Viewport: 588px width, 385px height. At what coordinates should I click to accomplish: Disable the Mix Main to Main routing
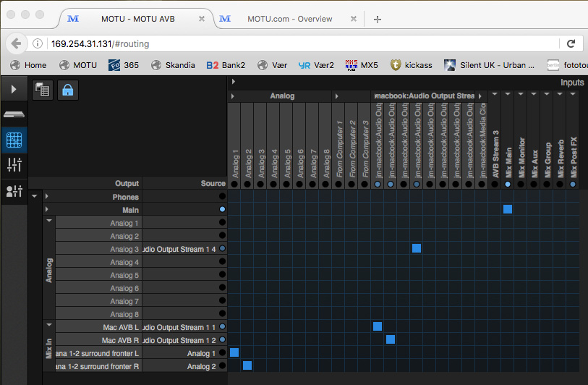pos(508,209)
